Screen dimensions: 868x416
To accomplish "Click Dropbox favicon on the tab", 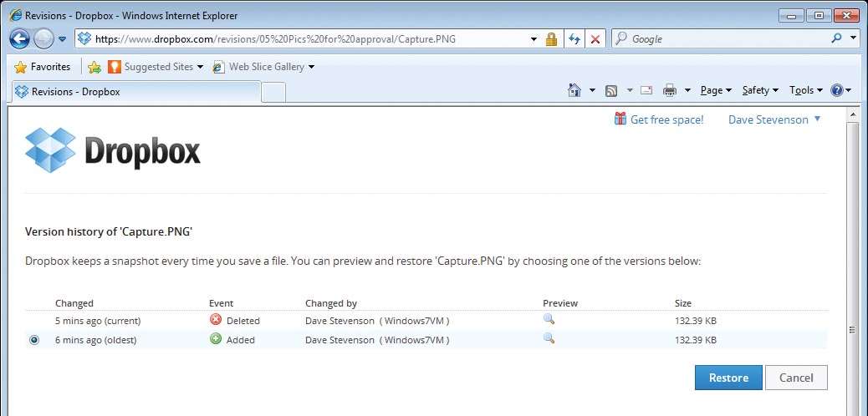I will (22, 91).
